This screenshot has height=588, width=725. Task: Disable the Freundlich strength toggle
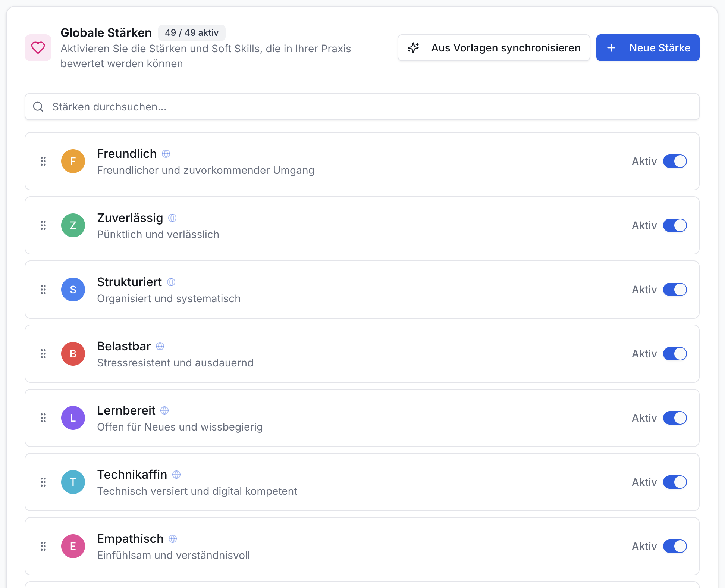pos(675,161)
